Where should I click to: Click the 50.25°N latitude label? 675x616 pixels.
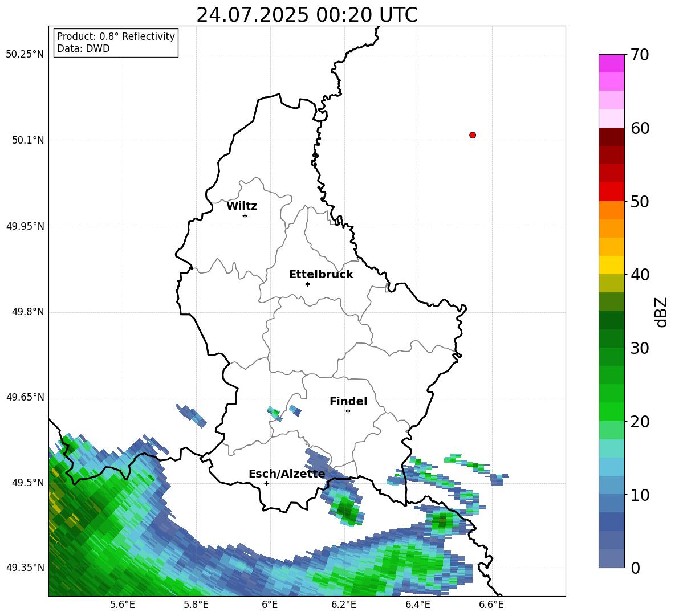point(25,55)
